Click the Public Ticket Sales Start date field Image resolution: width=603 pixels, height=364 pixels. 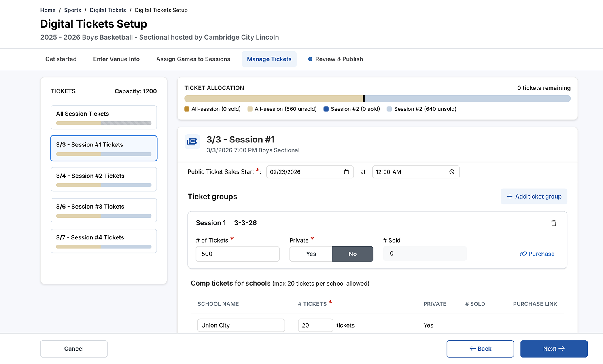point(310,172)
